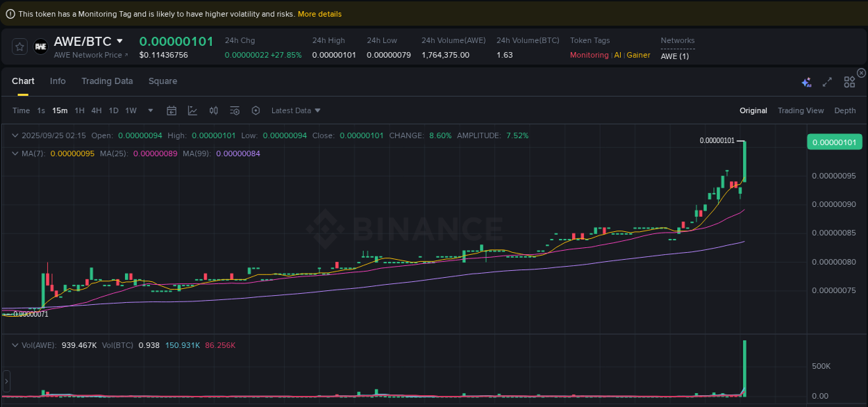This screenshot has width=868, height=407.
Task: Open the widgets layout grid
Action: (x=849, y=82)
